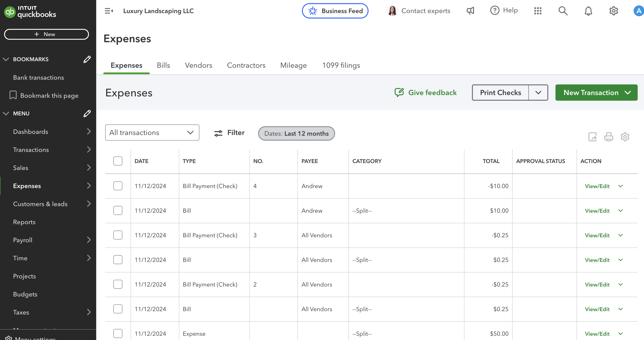The image size is (644, 340).
Task: Collapse the left navigation menu icon
Action: point(109,11)
